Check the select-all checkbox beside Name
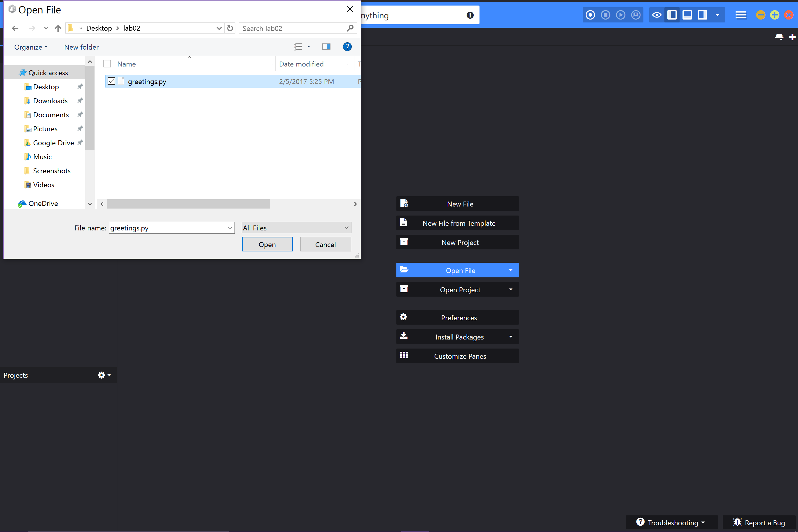The image size is (798, 532). (107, 64)
